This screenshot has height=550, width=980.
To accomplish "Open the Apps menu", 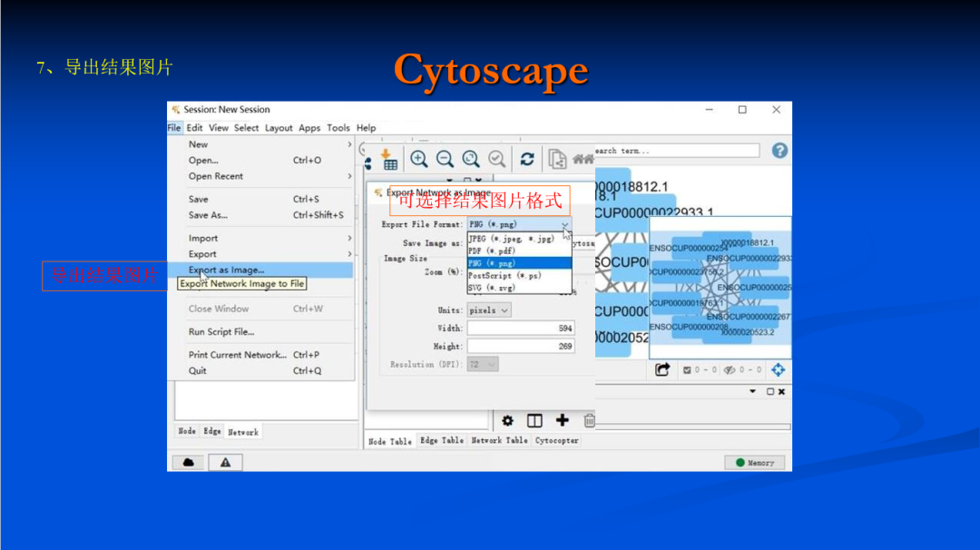I will [309, 127].
